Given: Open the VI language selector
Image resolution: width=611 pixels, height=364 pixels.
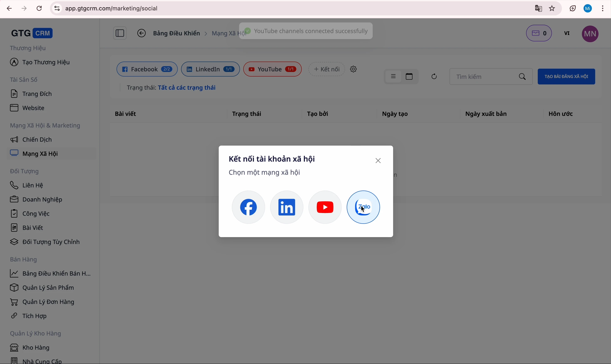Looking at the screenshot, I should pos(567,33).
